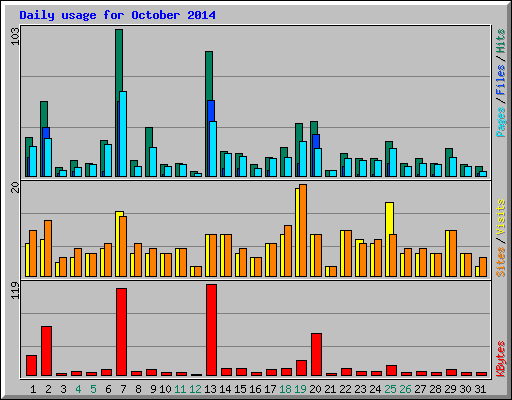Click day "15" on the x-axis
The width and height of the screenshot is (512, 400).
click(x=240, y=389)
